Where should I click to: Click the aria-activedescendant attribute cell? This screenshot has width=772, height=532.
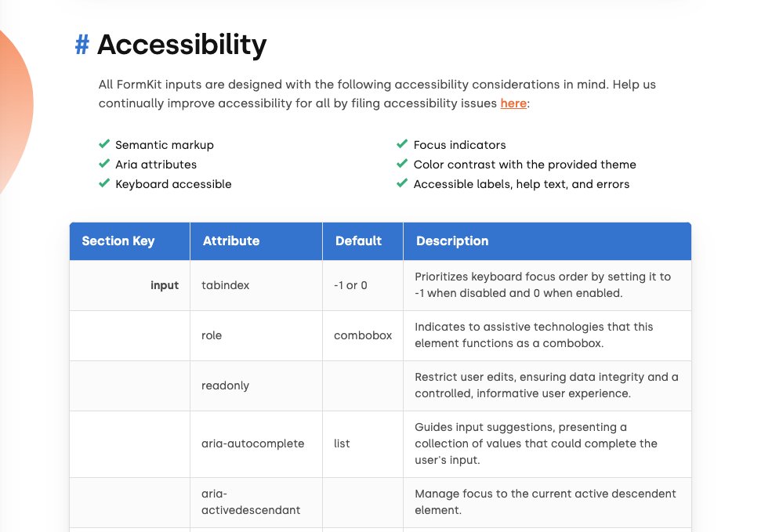pyautogui.click(x=256, y=502)
